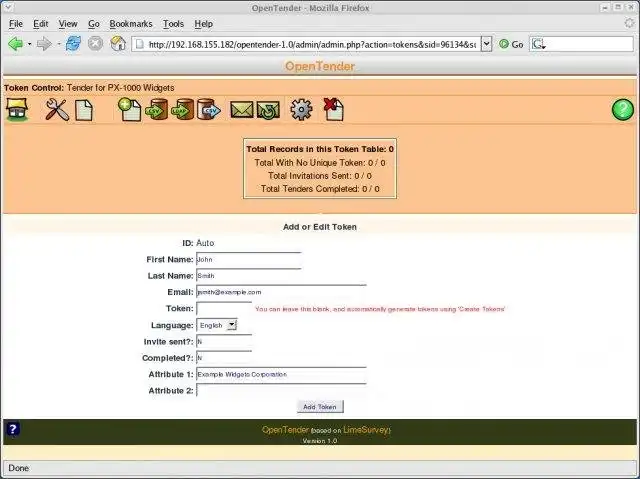
Task: Expand the URL bar history dropdown
Action: (x=486, y=44)
